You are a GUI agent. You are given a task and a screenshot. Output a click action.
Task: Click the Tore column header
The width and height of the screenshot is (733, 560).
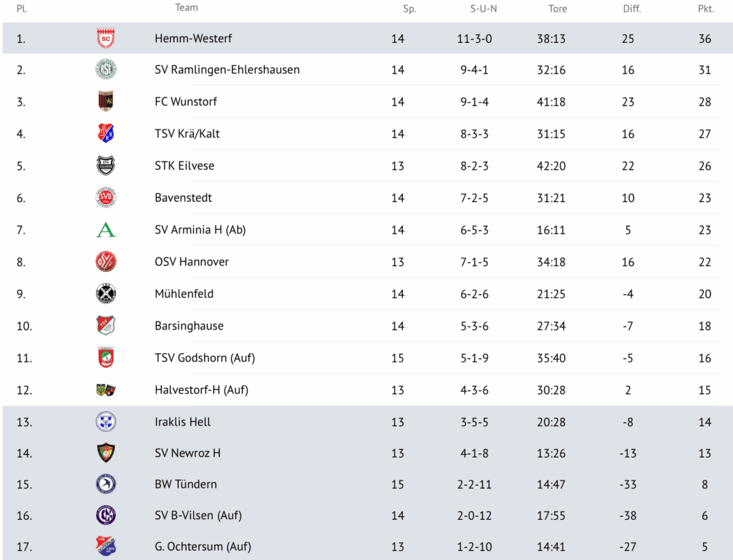pos(558,9)
